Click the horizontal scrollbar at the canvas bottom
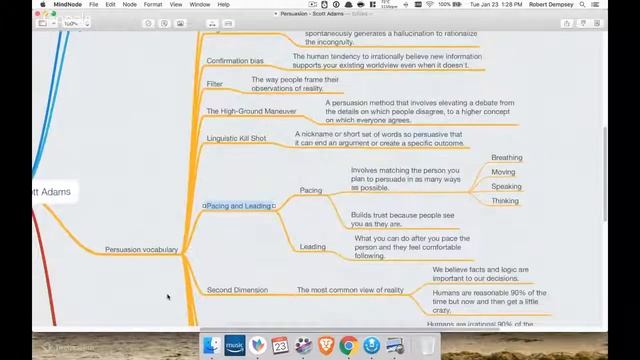The image size is (640, 360). click(349, 329)
